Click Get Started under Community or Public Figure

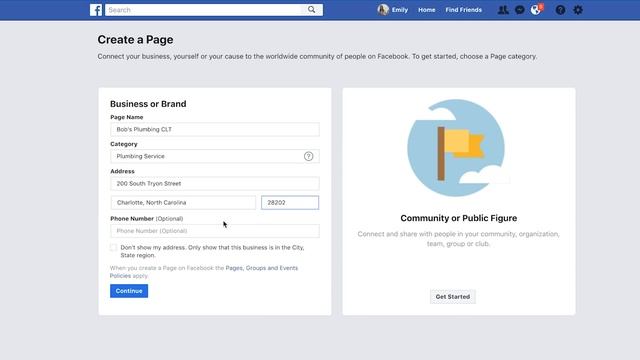click(x=453, y=297)
